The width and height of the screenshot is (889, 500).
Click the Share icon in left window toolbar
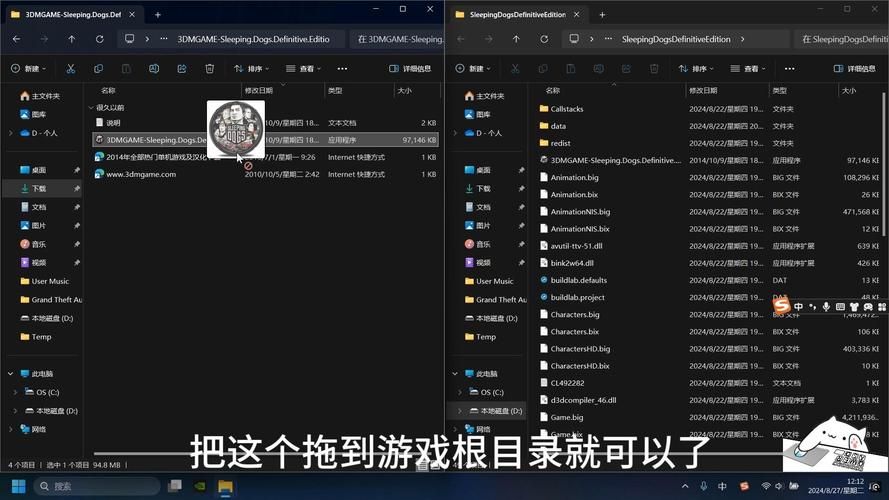182,69
